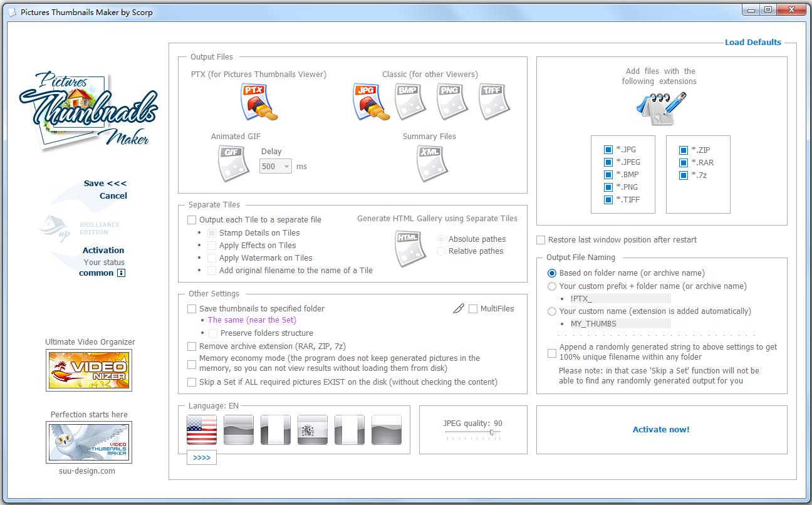Screen dimensions: 812x505
Task: Click the status info icon beside common
Action: [122, 273]
